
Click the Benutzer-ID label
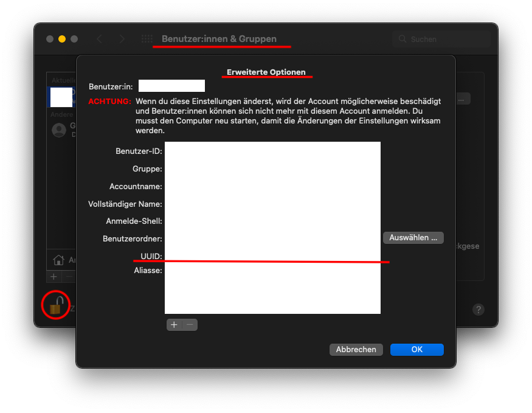coord(139,151)
